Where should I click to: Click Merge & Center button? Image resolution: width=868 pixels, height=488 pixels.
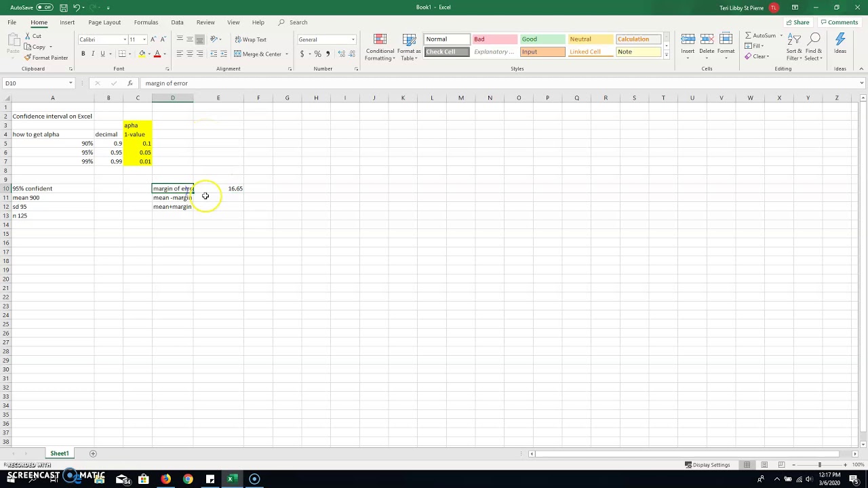[x=258, y=54]
